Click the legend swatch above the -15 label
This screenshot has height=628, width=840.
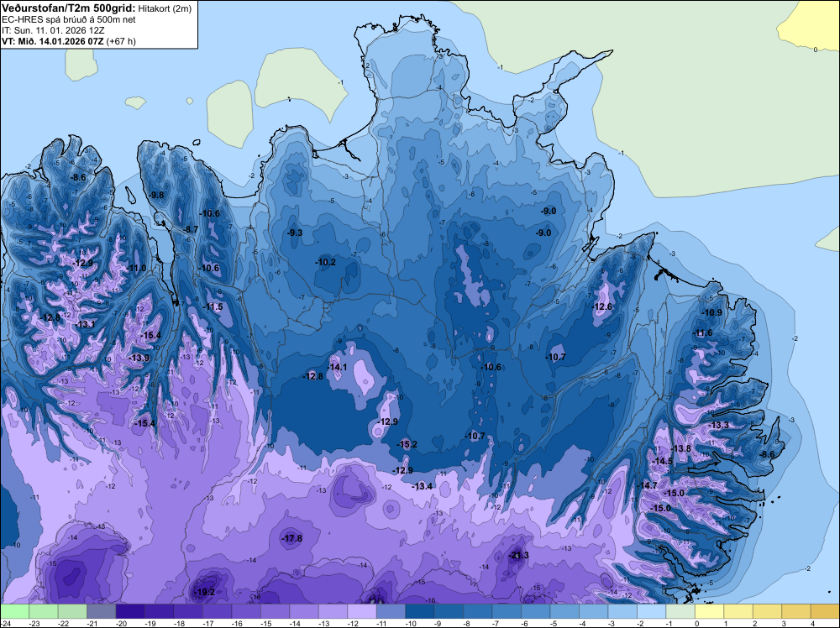pos(275,611)
